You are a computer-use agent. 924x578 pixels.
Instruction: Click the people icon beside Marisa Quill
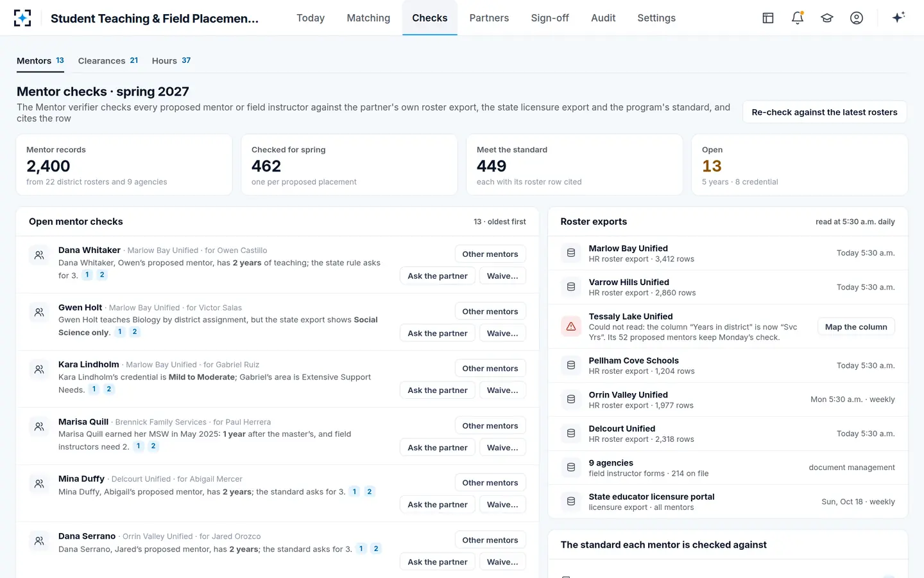[x=39, y=426]
